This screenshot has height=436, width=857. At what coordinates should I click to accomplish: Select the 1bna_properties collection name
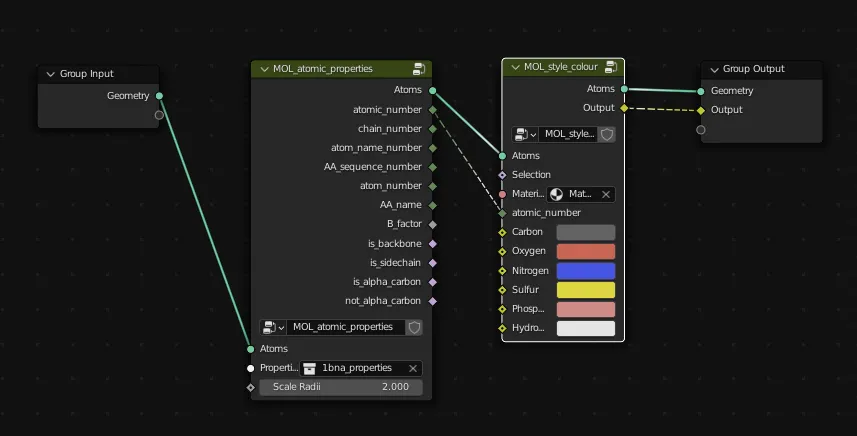click(x=357, y=368)
